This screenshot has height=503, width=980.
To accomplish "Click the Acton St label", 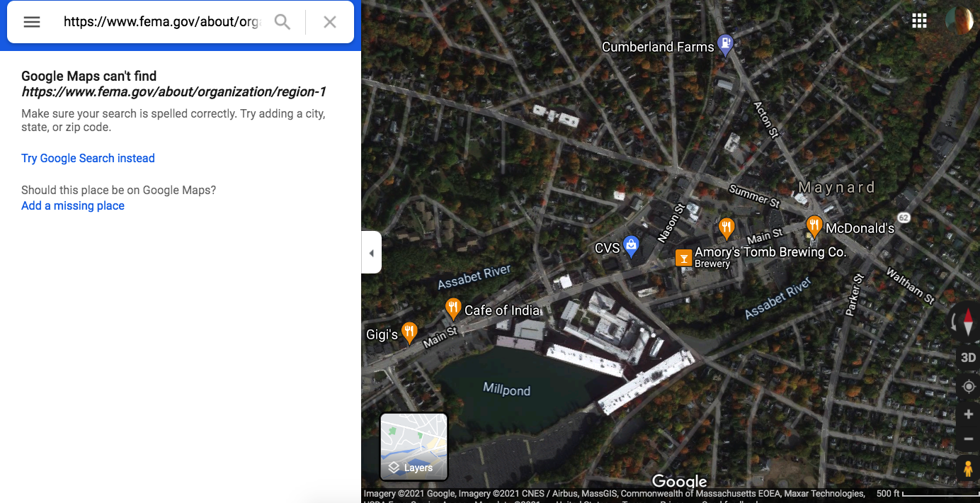I will point(766,118).
